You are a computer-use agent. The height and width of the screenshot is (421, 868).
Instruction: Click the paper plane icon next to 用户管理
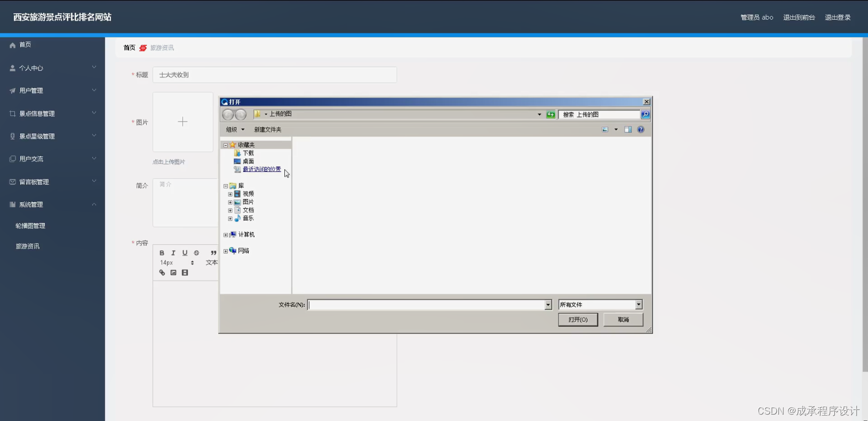(x=12, y=91)
